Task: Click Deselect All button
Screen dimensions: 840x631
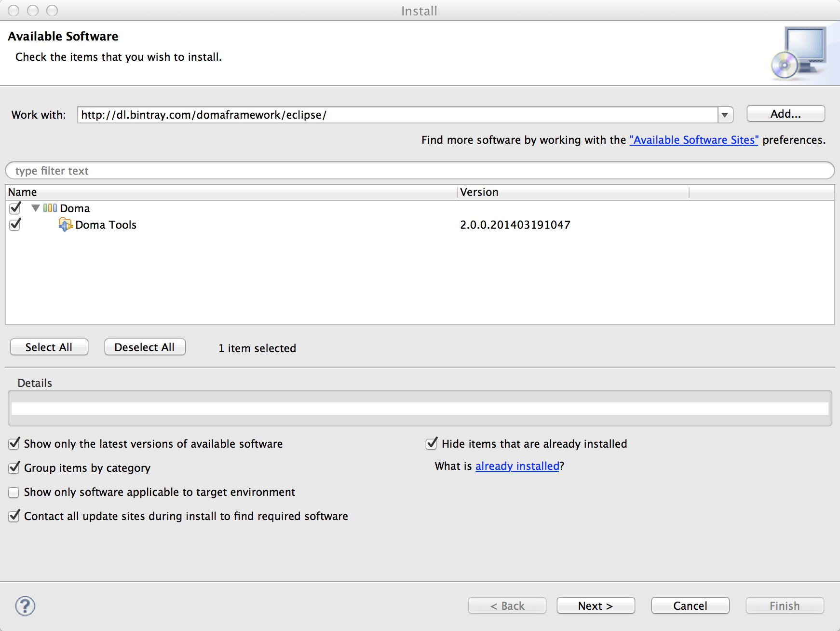Action: point(145,347)
